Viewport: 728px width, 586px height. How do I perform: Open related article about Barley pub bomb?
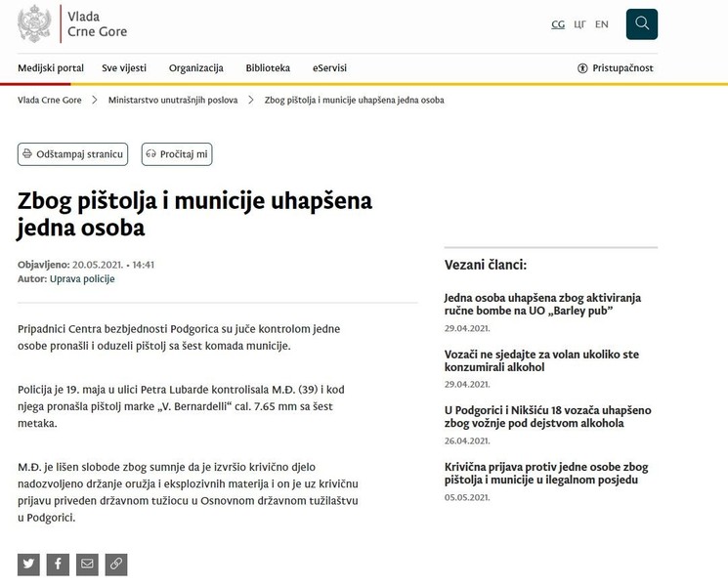coord(542,304)
